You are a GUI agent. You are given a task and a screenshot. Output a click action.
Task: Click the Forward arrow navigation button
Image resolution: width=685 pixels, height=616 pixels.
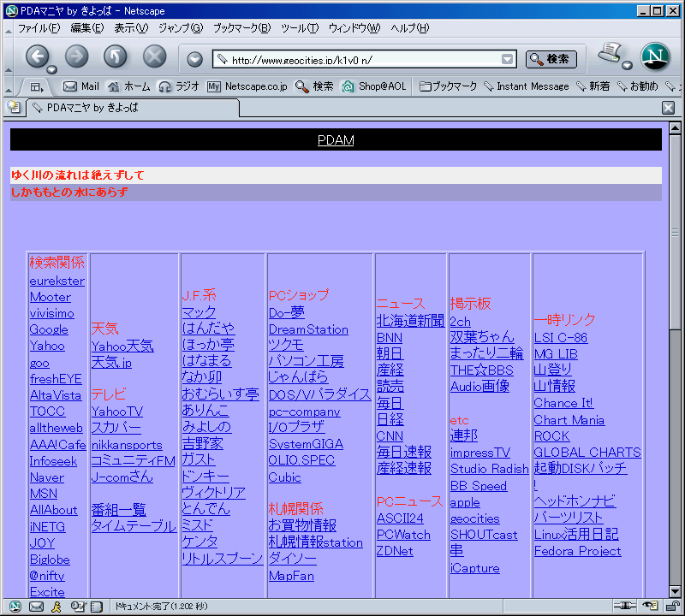point(76,56)
